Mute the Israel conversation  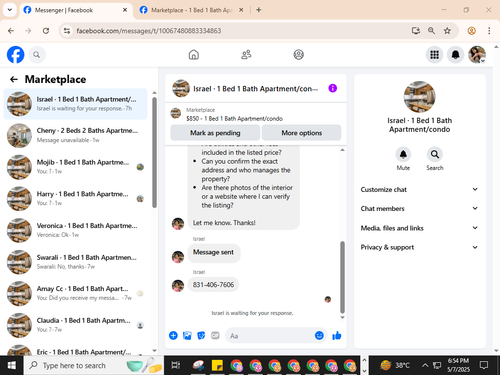click(x=403, y=154)
